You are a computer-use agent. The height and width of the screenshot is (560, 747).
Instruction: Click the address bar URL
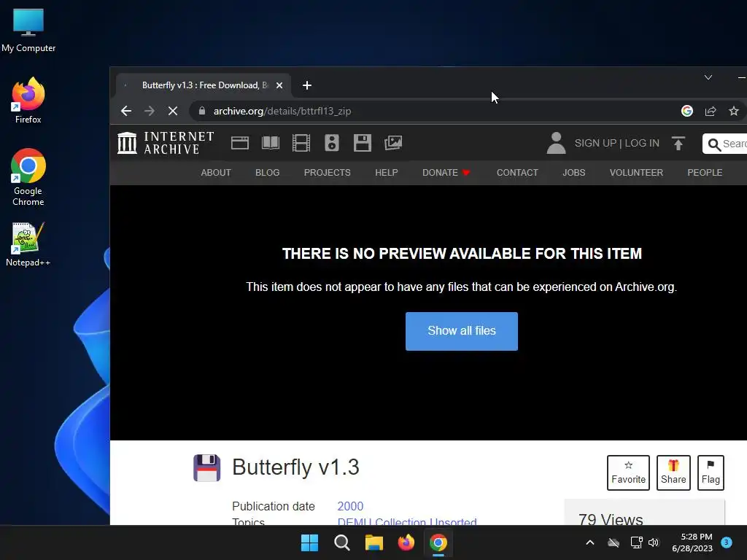pos(282,111)
